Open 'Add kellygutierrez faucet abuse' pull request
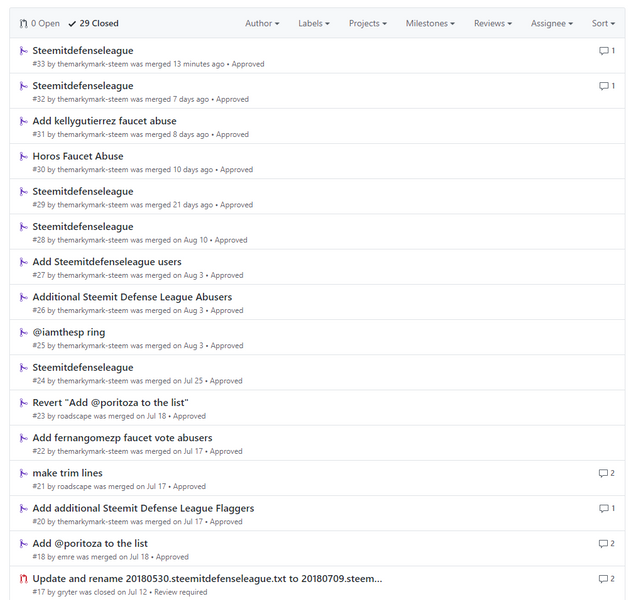640x600 pixels. [x=104, y=121]
